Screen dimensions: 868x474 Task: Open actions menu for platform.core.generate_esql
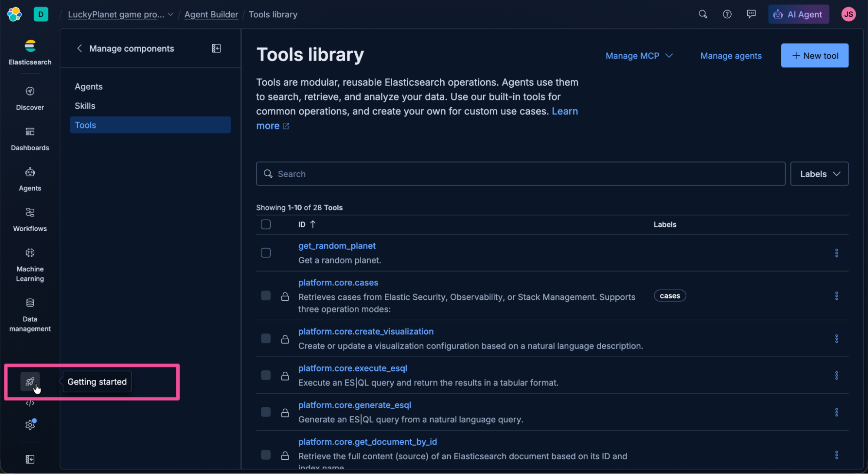click(x=836, y=412)
